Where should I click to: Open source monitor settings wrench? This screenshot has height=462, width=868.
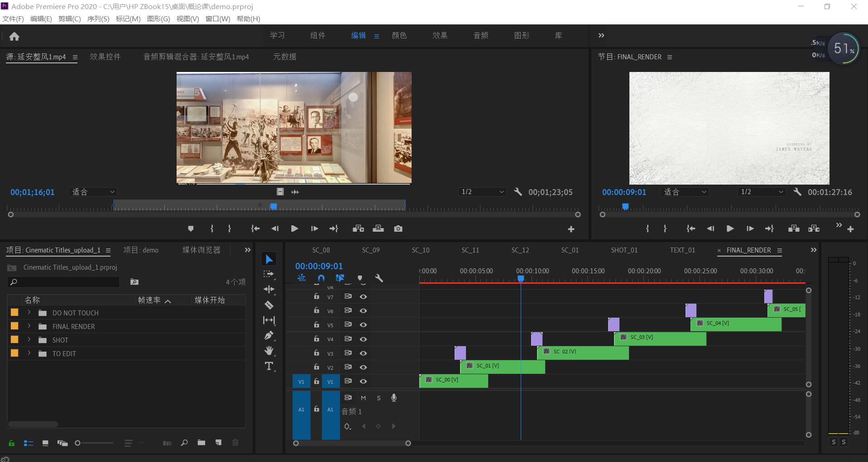518,192
